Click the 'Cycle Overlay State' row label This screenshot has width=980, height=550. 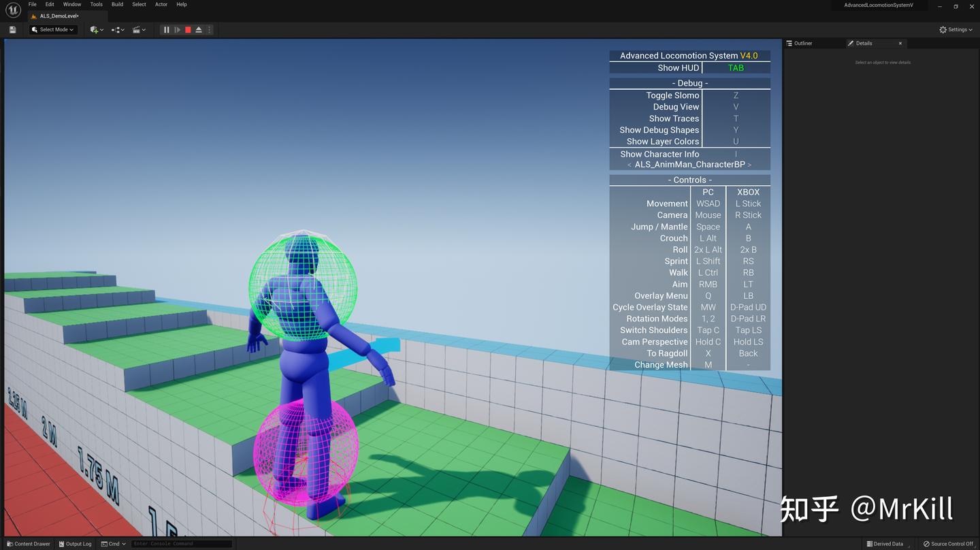[x=650, y=308]
